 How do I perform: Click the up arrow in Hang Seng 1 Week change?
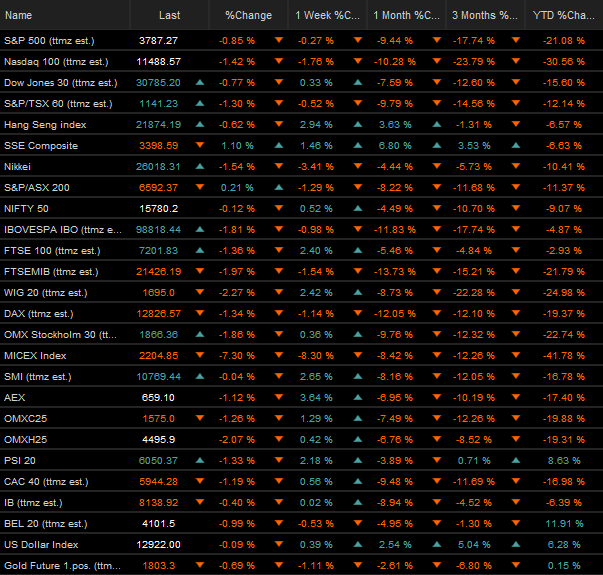point(358,125)
